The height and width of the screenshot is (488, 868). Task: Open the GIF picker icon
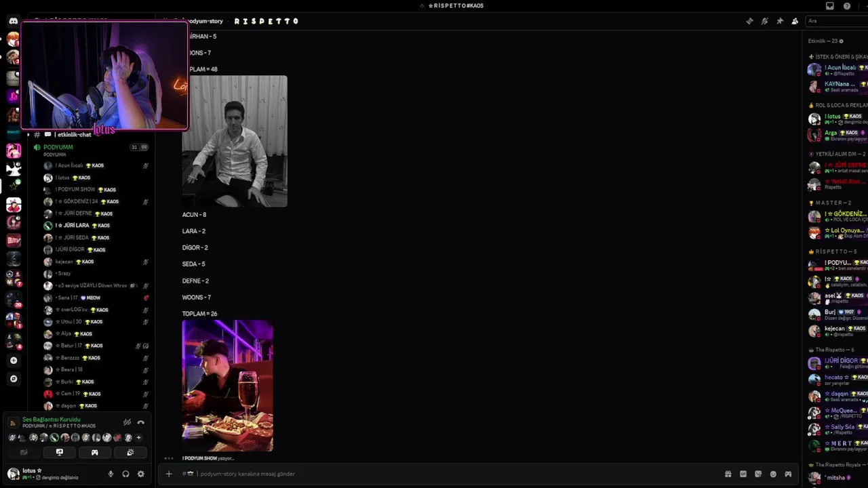[x=743, y=474]
